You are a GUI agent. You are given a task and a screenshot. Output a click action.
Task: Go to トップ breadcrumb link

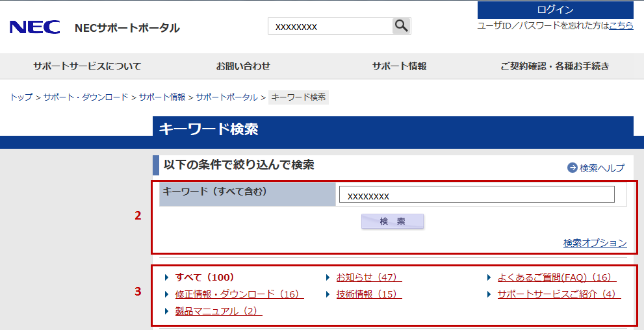(21, 97)
